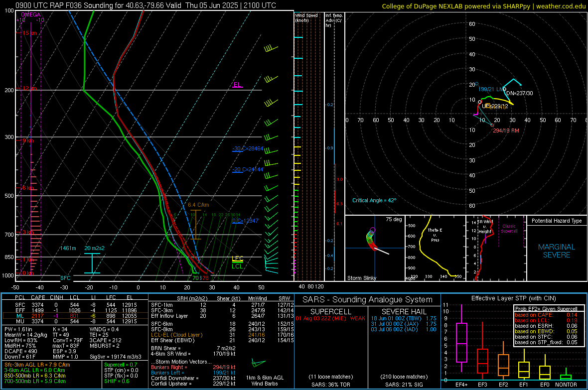The width and height of the screenshot is (588, 390).
Task: Select the SFC-1km row in the SRH table
Action: point(222,305)
